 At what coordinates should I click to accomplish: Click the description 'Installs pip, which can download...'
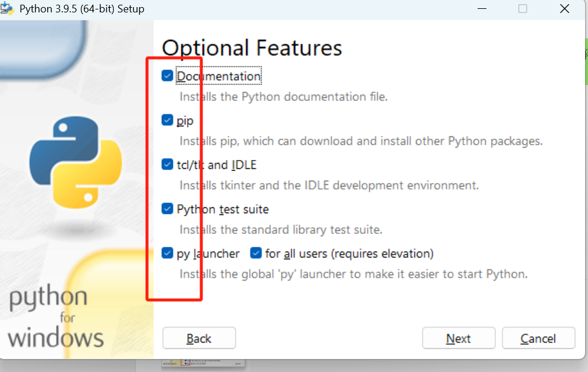361,141
